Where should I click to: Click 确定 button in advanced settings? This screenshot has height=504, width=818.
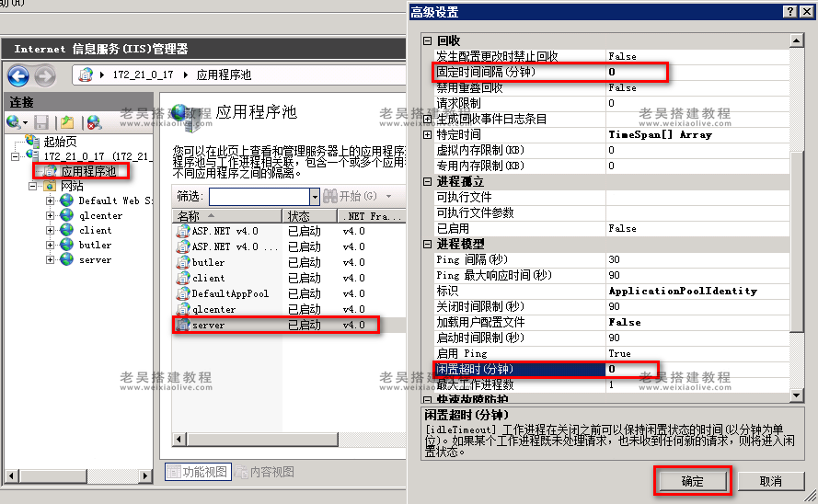692,481
